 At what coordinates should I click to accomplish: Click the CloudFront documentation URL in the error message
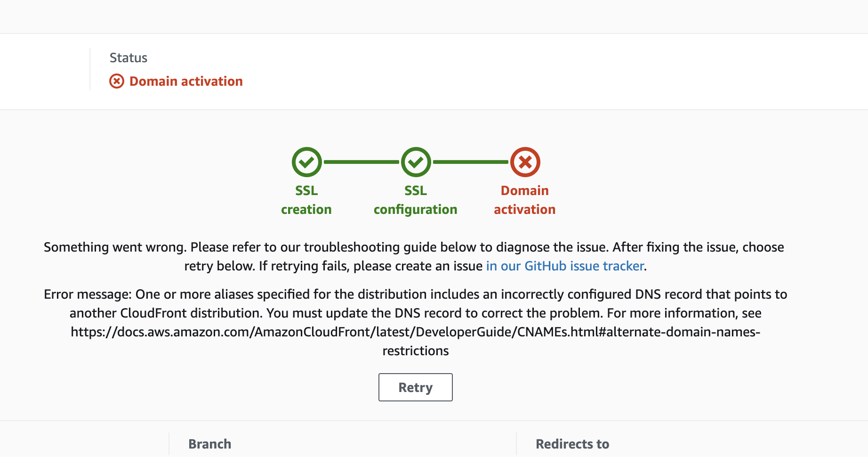pyautogui.click(x=415, y=331)
